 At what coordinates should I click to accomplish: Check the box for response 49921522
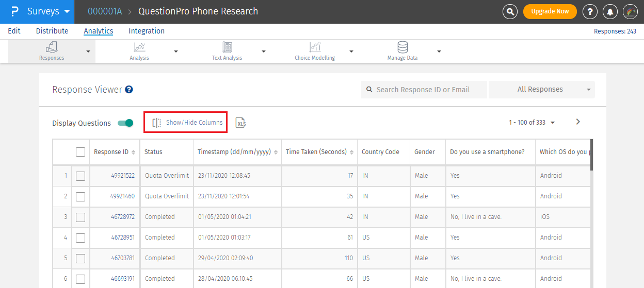pyautogui.click(x=80, y=176)
